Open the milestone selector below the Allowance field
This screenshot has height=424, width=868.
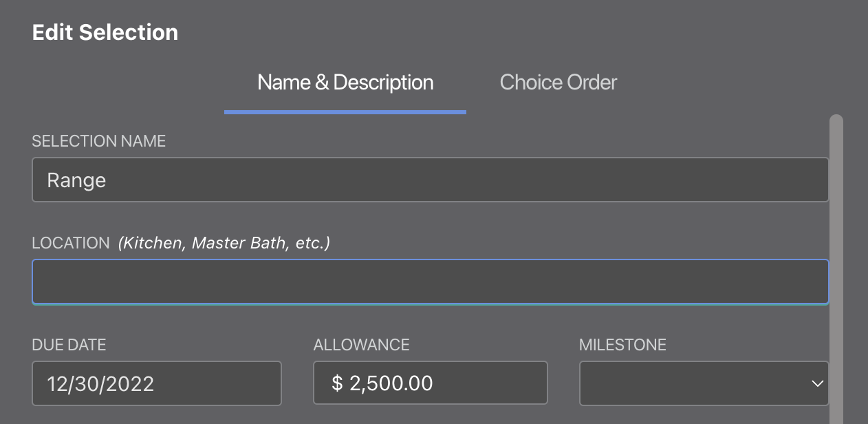tap(704, 383)
